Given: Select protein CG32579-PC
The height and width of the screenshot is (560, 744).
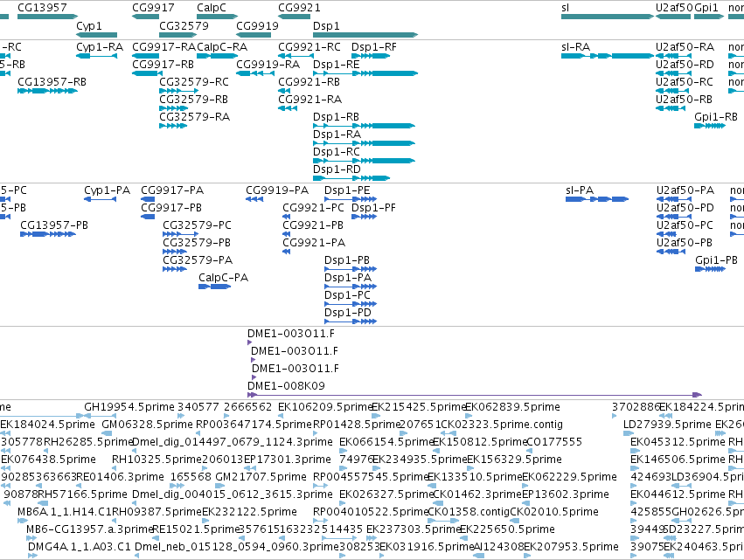Looking at the screenshot, I should (181, 234).
